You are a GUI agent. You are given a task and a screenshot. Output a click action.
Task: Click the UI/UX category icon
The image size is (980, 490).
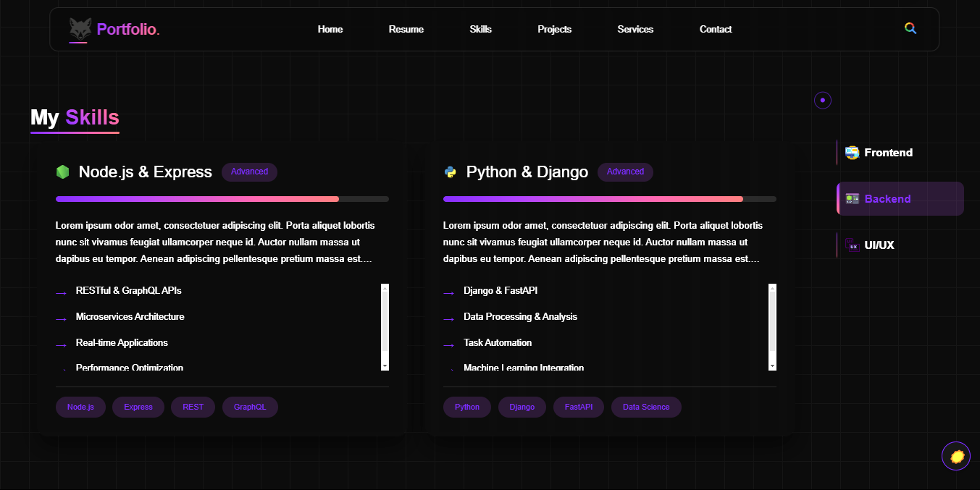(x=852, y=245)
